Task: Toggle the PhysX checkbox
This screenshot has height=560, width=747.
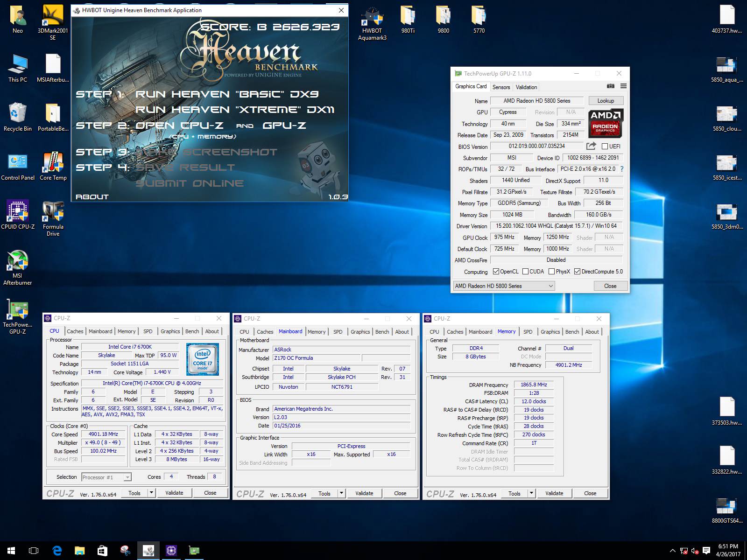Action: (551, 272)
